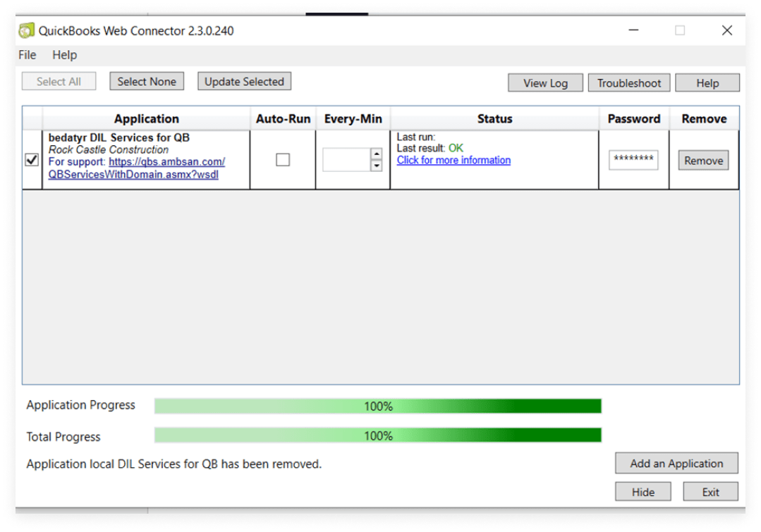
Task: Click the QuickBooks Web Connector title icon
Action: (x=27, y=30)
